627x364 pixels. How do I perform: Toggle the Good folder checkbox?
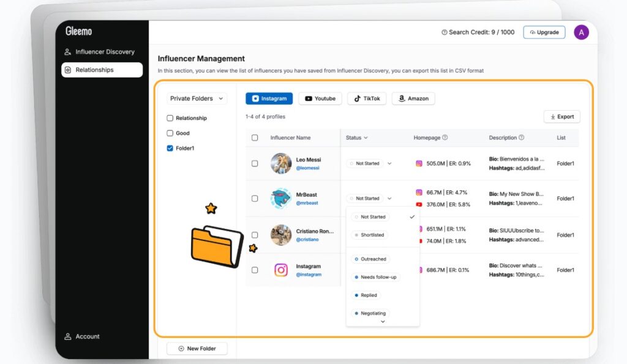170,133
